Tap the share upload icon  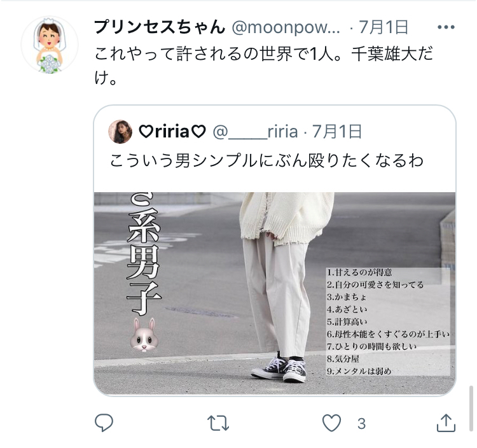point(446,423)
